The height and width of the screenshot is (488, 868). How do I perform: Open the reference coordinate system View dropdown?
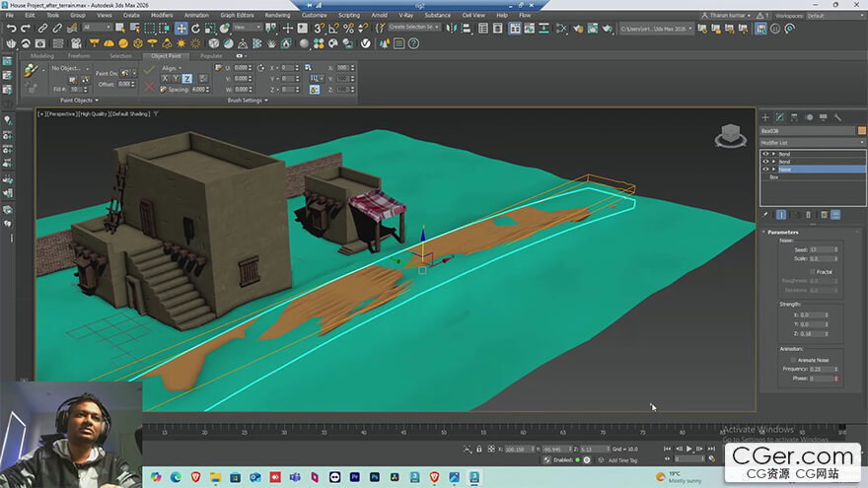[x=247, y=28]
